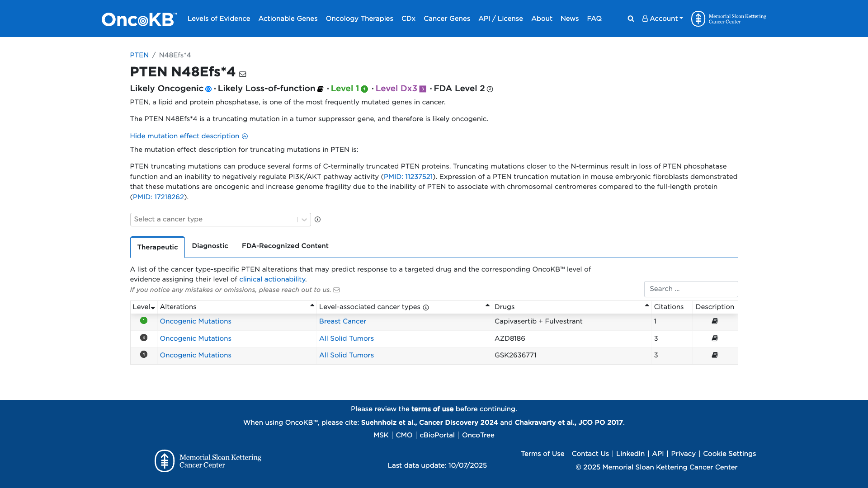Click reference book icon next to Likely Loss-of-function
The width and height of the screenshot is (868, 488).
[320, 89]
